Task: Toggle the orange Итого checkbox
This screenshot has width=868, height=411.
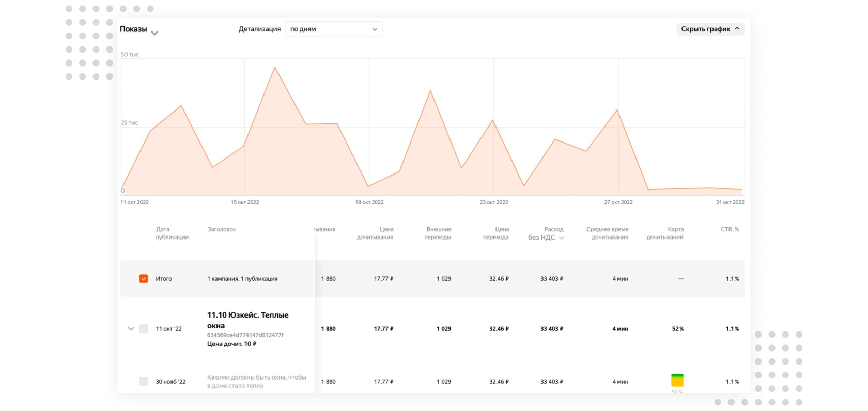Action: pos(144,279)
